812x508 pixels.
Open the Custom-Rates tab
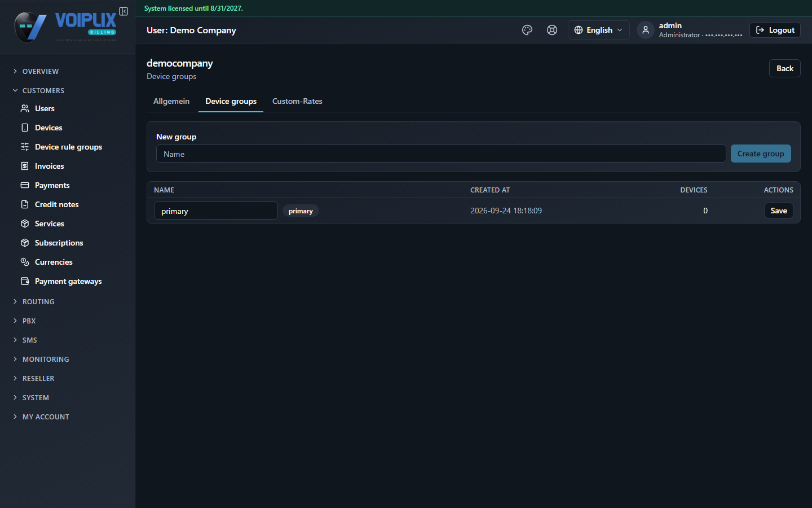(297, 101)
